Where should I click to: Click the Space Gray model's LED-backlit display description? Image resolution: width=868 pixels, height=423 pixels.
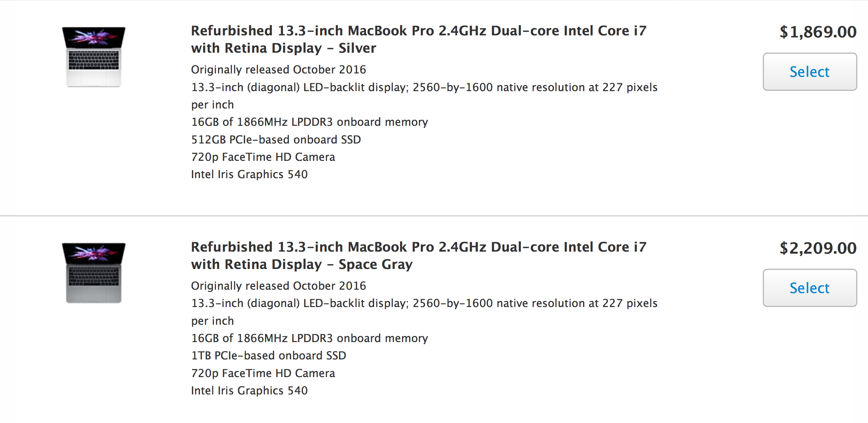[424, 303]
